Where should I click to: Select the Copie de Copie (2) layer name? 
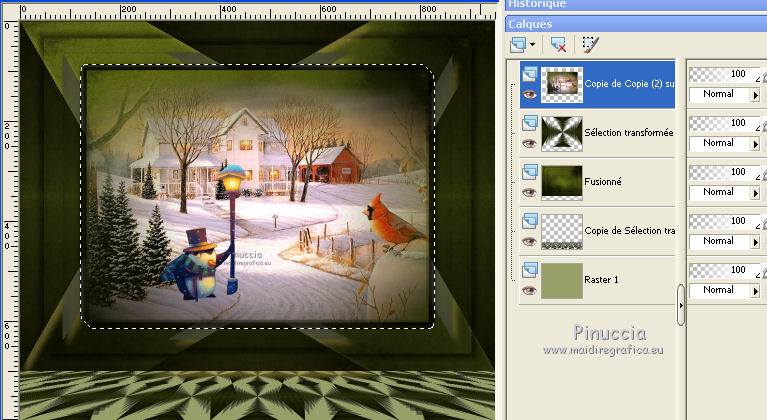(x=630, y=84)
